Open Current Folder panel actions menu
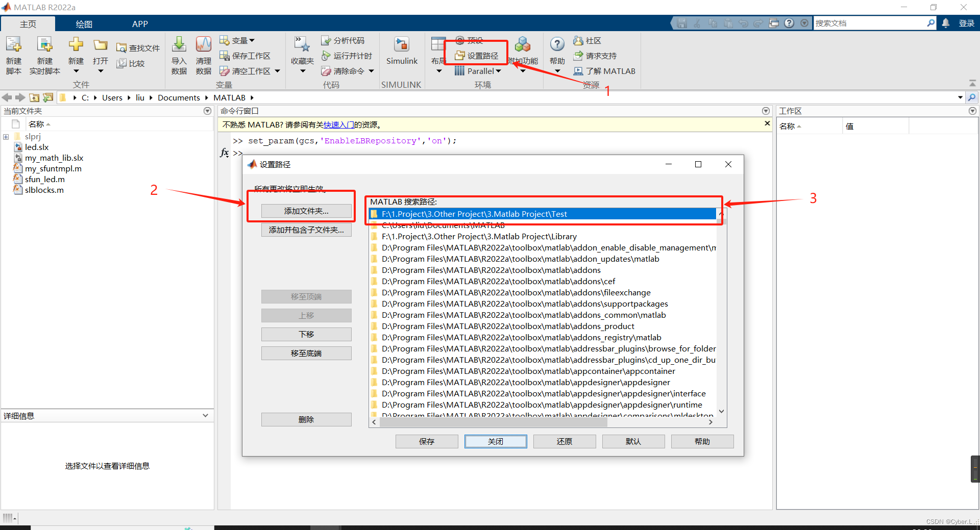 207,111
